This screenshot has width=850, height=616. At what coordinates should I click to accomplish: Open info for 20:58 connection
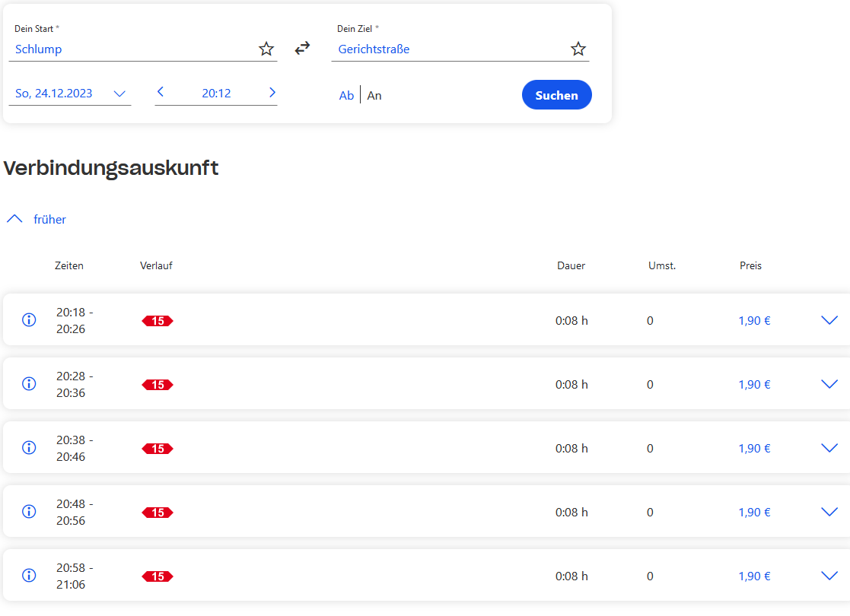(29, 576)
